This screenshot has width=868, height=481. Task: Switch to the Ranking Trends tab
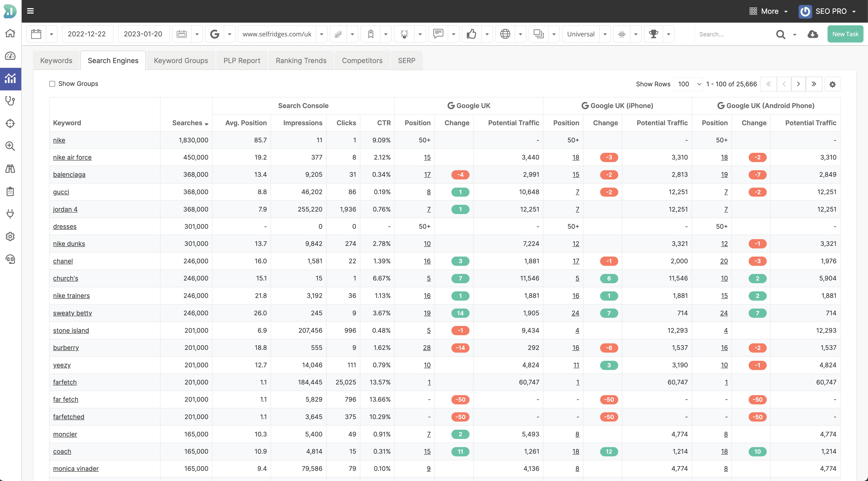(x=301, y=61)
